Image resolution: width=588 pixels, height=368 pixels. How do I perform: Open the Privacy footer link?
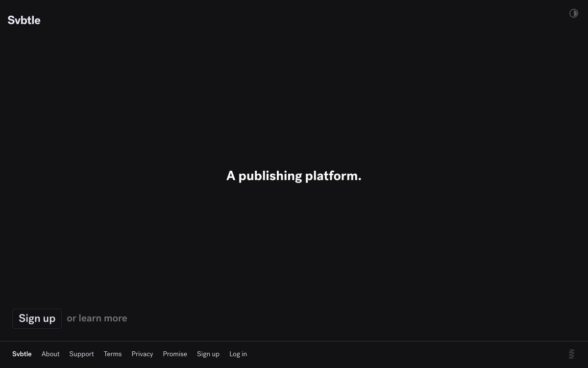tap(142, 354)
